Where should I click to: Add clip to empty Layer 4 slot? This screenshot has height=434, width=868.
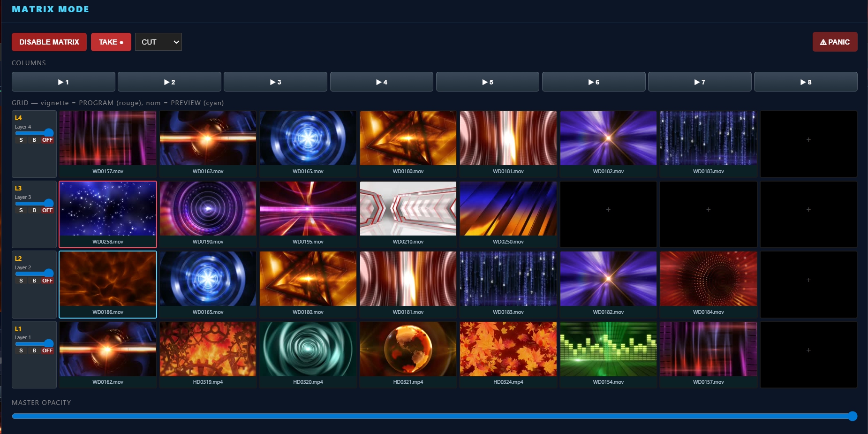tap(808, 144)
